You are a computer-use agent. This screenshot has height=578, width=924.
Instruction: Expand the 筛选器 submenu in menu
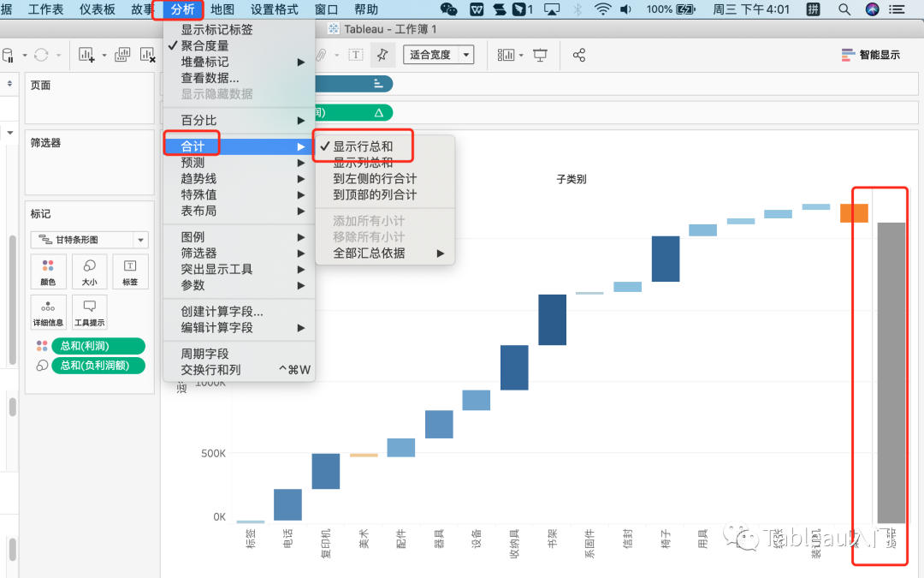point(240,253)
